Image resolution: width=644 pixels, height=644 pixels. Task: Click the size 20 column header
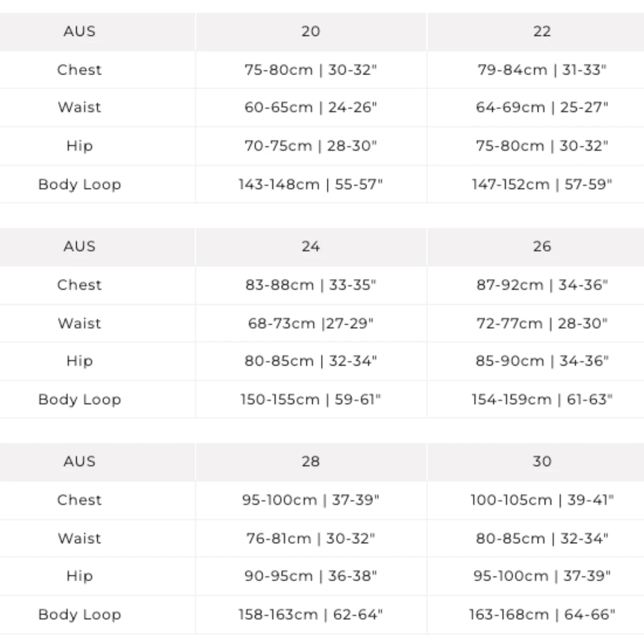point(311,31)
